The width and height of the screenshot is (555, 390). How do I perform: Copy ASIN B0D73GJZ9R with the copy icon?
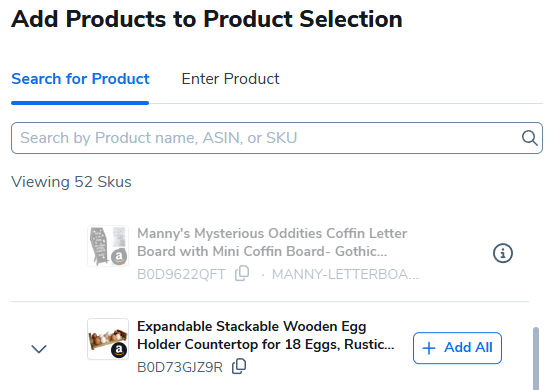point(239,366)
